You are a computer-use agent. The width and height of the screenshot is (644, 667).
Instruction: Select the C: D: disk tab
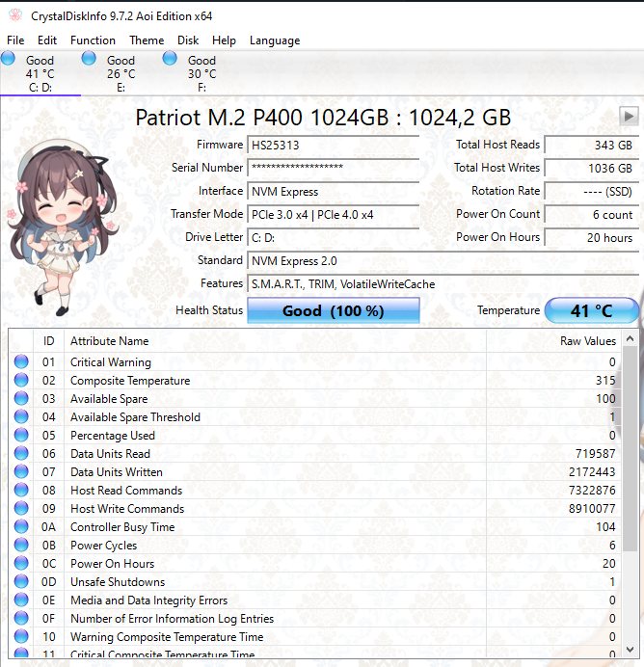pyautogui.click(x=40, y=73)
